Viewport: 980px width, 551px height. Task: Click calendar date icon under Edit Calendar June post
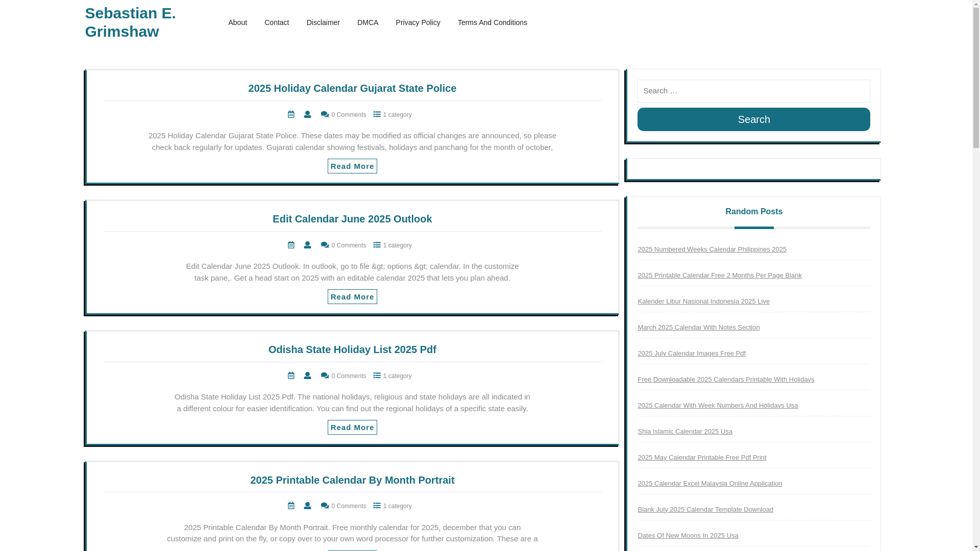coord(291,245)
